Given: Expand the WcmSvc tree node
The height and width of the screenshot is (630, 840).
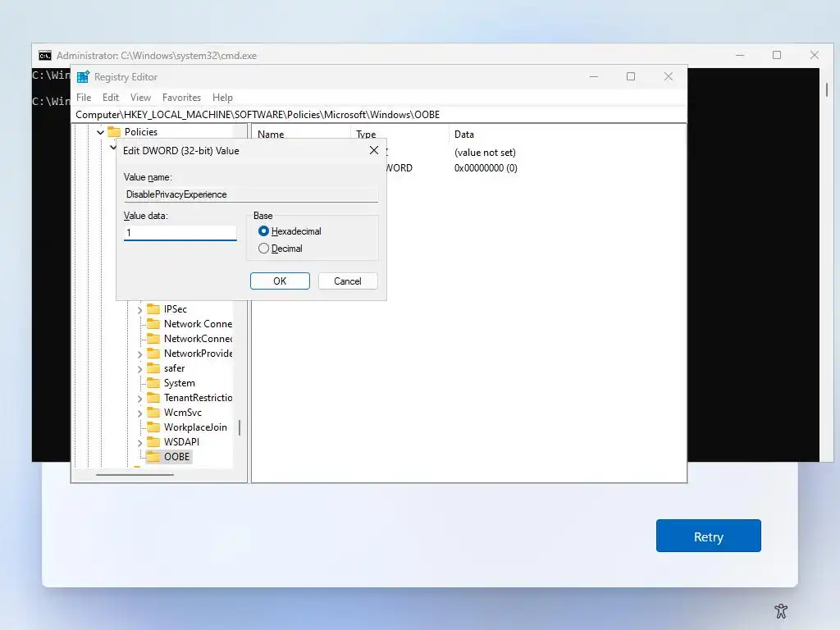Looking at the screenshot, I should (x=139, y=413).
